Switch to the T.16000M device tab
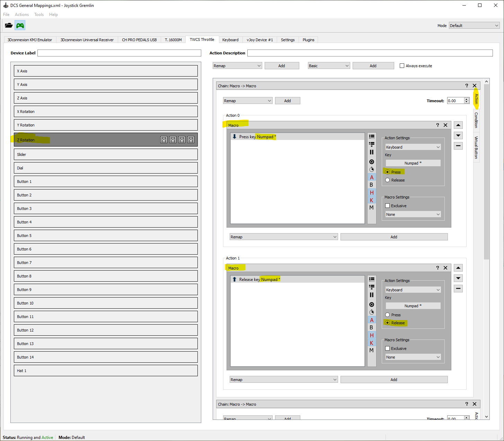 (x=173, y=40)
